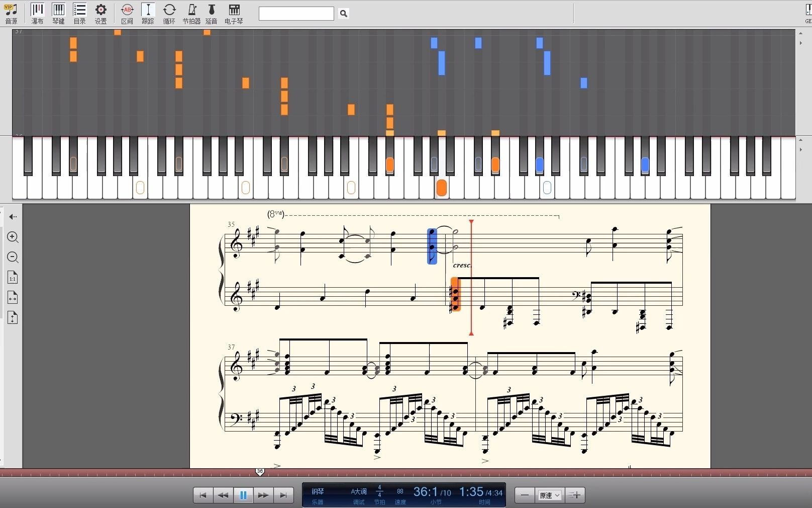Toggle 循环 loop playback
This screenshot has height=508, width=812.
169,14
